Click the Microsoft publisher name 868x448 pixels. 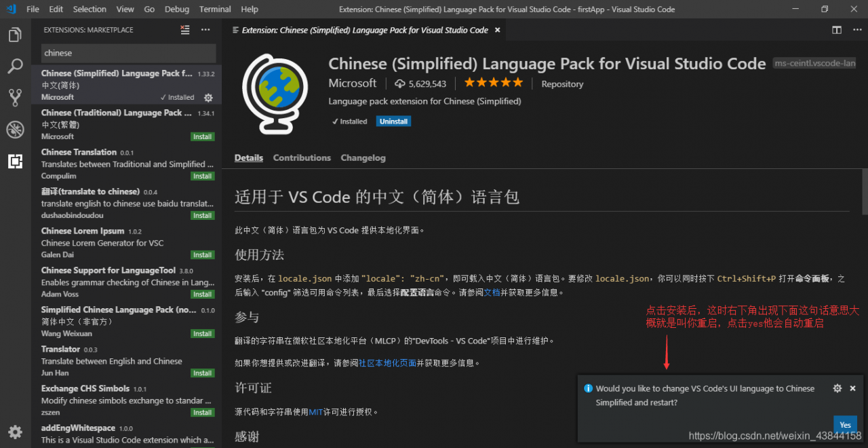353,83
